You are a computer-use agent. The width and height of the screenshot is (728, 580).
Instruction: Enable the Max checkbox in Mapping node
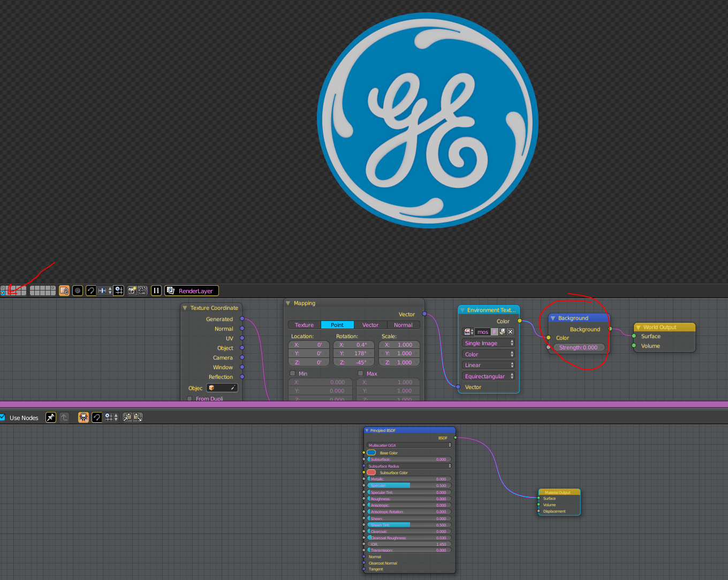pyautogui.click(x=360, y=373)
